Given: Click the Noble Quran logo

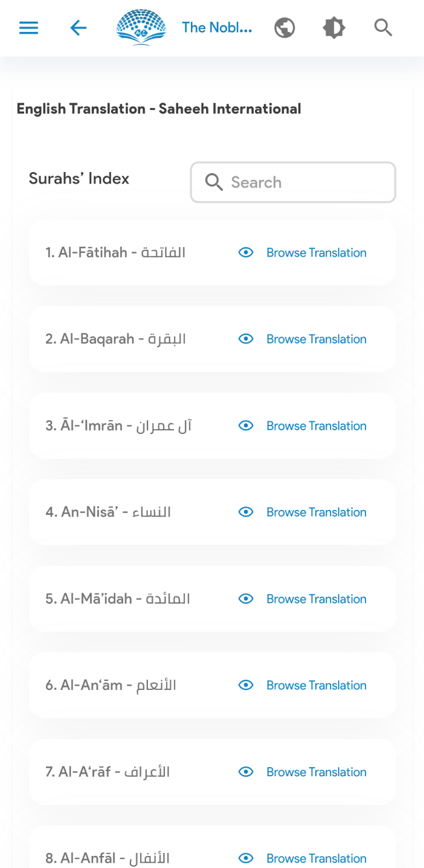Looking at the screenshot, I should (x=141, y=27).
